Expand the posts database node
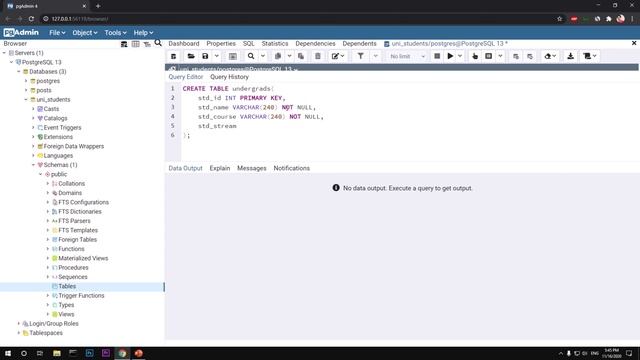The height and width of the screenshot is (360, 640). 26,90
